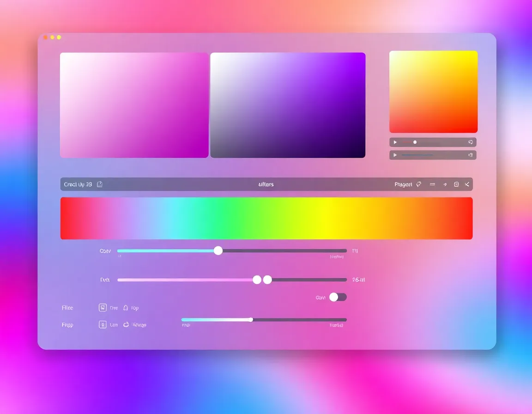The height and width of the screenshot is (414, 532).
Task: Select the rotate icon in the Flip row
Action: point(126,324)
